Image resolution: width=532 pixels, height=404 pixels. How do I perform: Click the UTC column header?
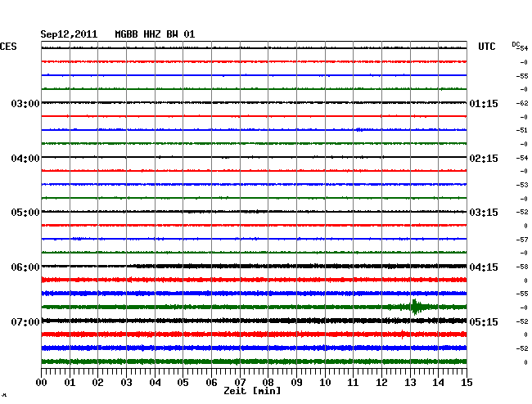point(486,47)
